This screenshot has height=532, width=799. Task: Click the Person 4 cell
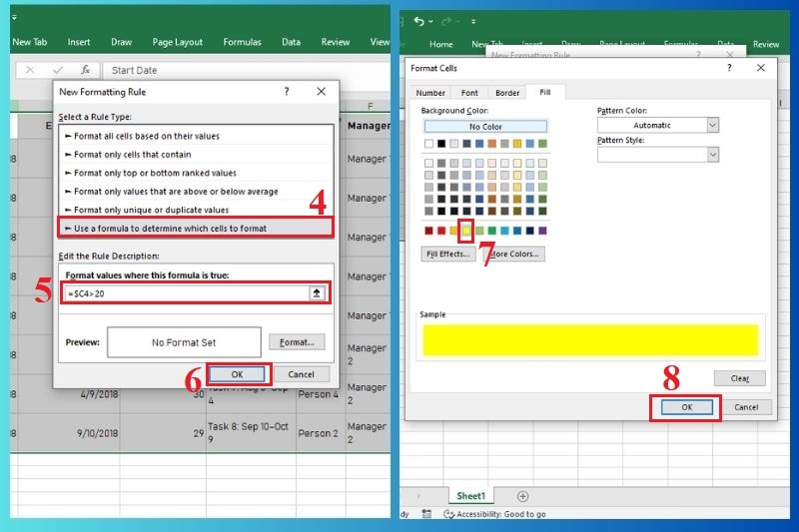point(321,394)
